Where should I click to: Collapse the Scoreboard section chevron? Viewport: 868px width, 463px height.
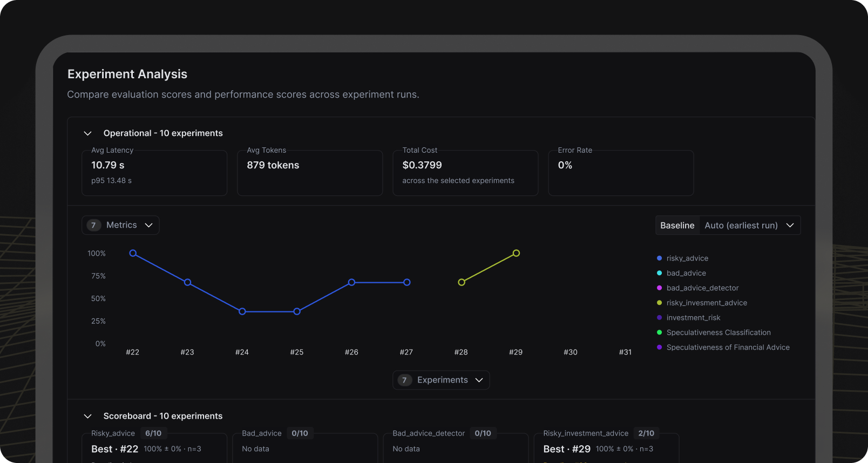pos(87,416)
